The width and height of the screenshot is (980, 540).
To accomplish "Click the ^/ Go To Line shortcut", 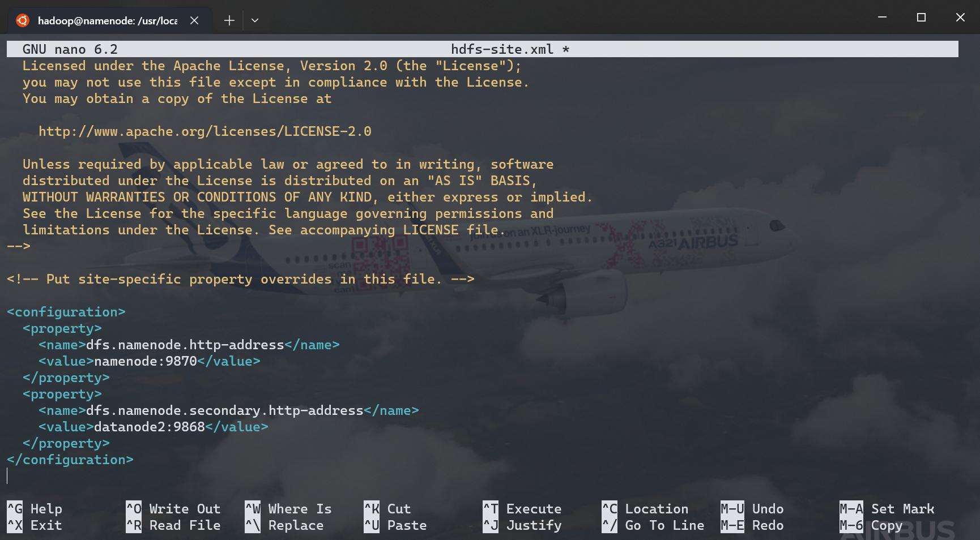I will point(653,525).
